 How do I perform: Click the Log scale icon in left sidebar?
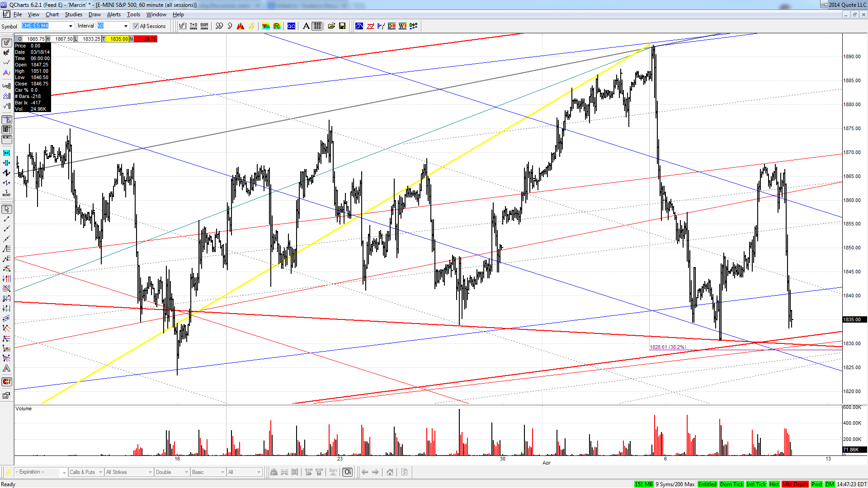pyautogui.click(x=7, y=86)
